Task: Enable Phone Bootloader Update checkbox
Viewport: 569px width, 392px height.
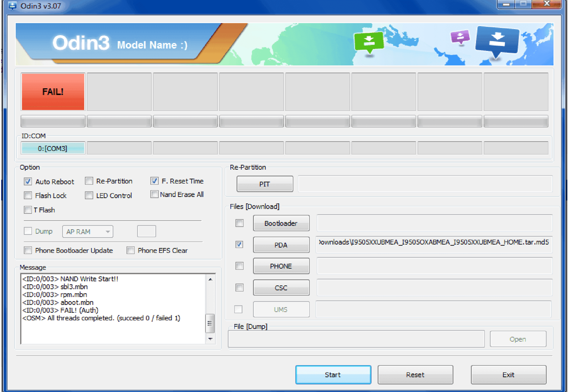Action: pyautogui.click(x=28, y=250)
